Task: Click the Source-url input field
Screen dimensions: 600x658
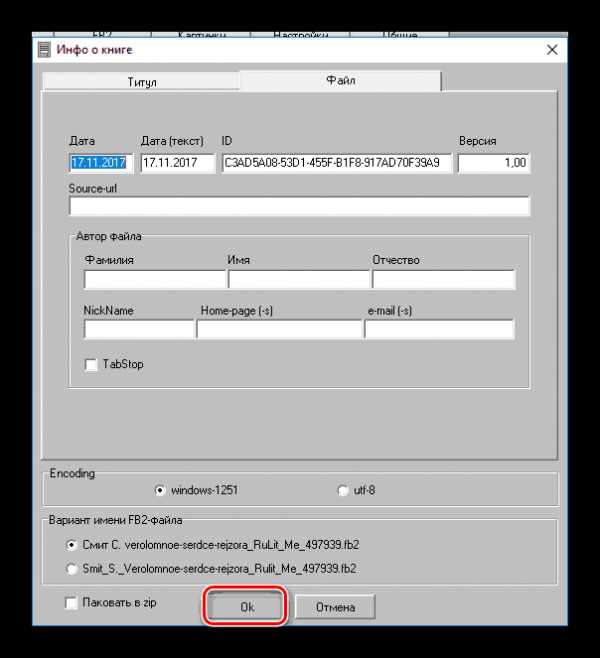Action: tap(299, 206)
